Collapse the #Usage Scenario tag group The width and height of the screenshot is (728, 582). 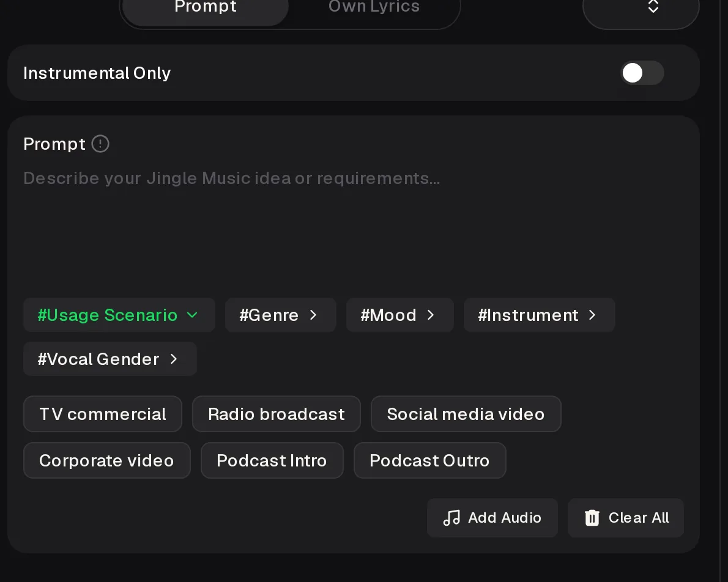[x=119, y=315]
